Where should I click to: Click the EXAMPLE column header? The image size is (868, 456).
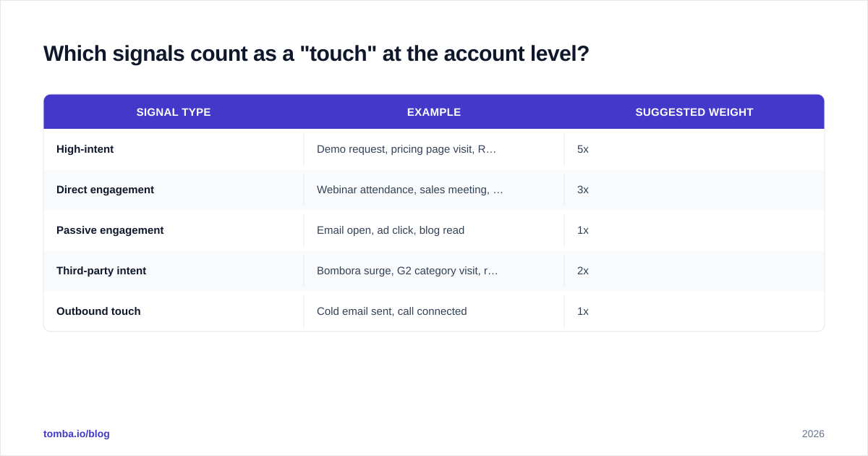coord(434,112)
